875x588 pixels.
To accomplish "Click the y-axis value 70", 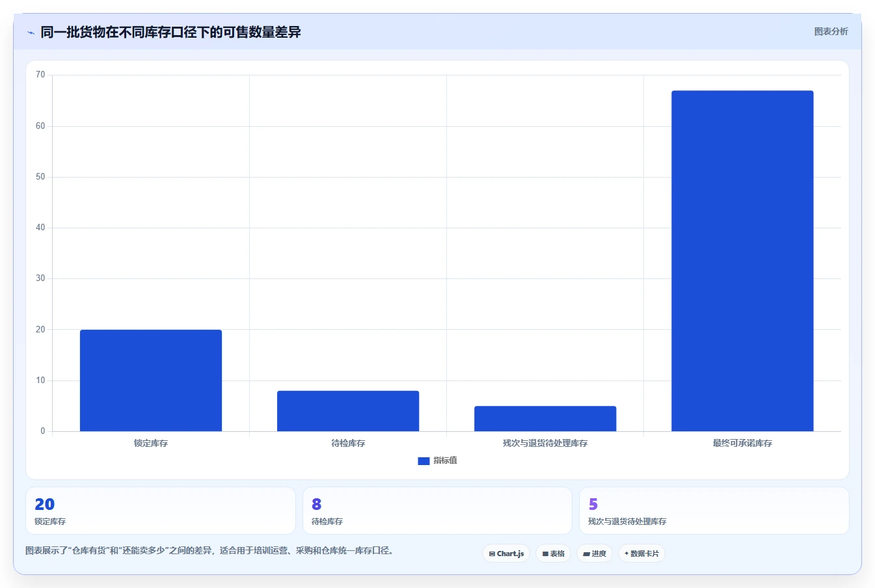I will point(40,75).
